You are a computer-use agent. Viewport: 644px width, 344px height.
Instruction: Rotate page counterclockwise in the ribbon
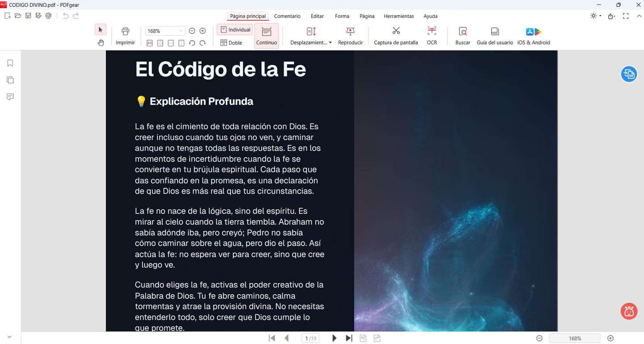pos(192,43)
